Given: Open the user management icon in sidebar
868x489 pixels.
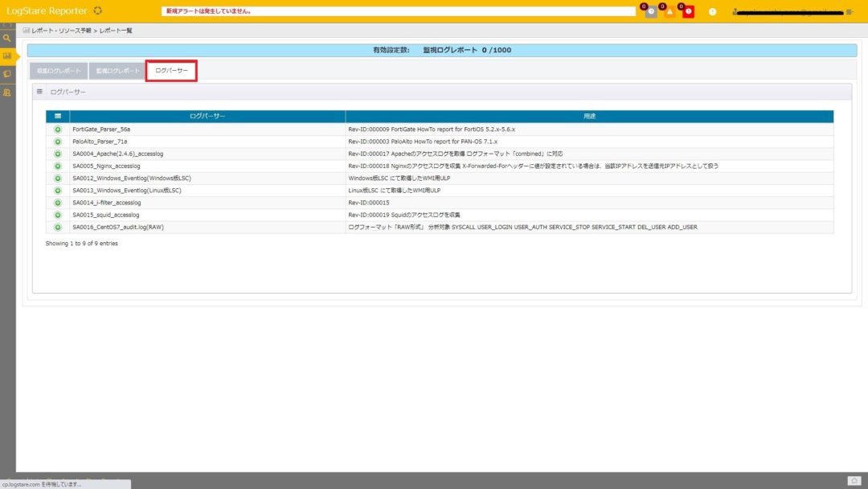Looking at the screenshot, I should tap(7, 92).
